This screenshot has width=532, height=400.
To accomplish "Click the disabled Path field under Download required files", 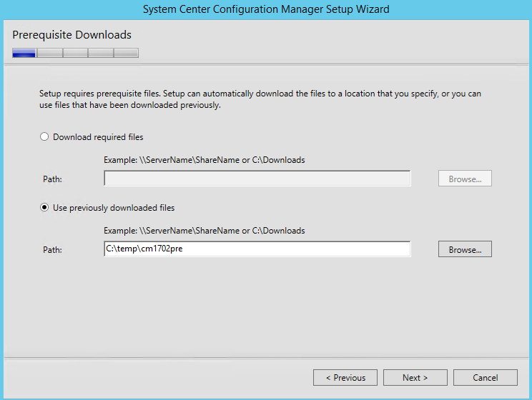I will (257, 179).
